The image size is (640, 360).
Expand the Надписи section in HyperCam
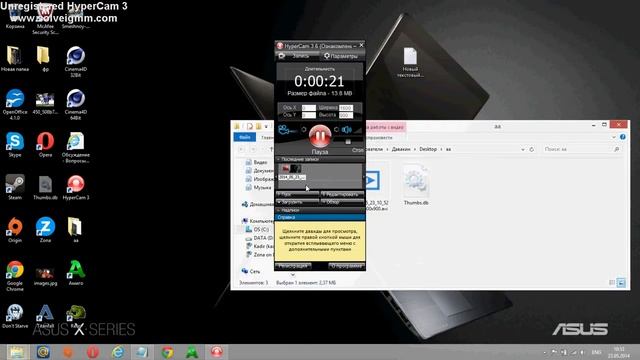click(x=320, y=210)
